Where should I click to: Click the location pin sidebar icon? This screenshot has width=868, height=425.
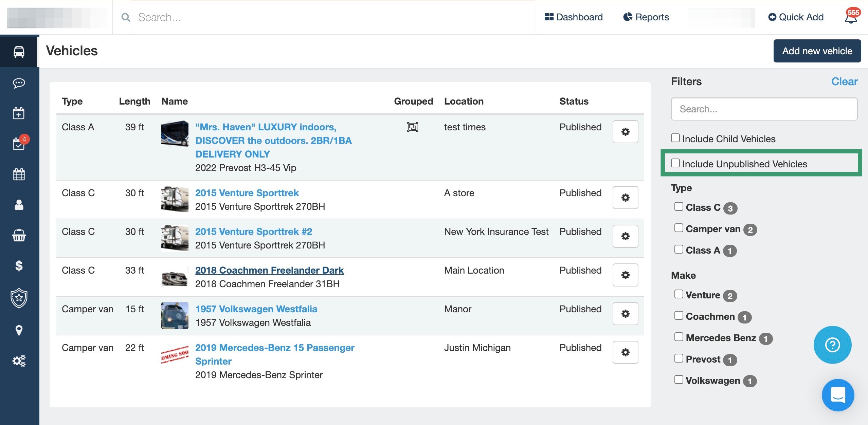(x=19, y=330)
